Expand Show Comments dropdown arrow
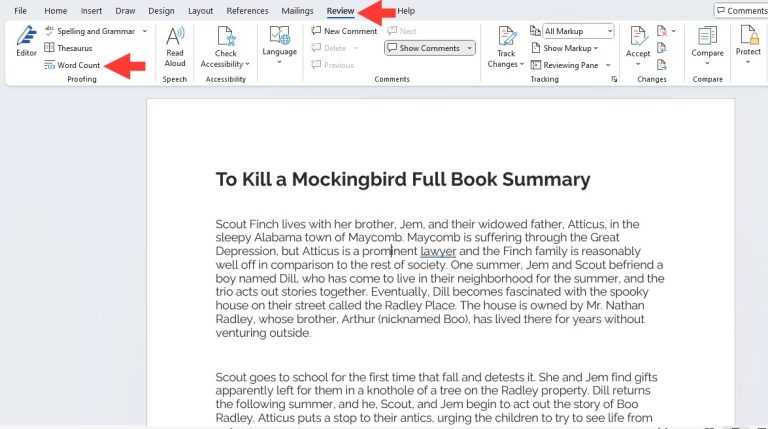The image size is (768, 429). pos(469,48)
